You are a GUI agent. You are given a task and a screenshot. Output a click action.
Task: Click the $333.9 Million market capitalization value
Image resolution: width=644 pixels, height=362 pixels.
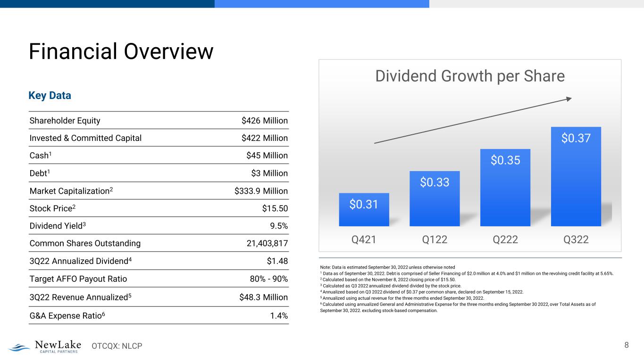(x=261, y=191)
